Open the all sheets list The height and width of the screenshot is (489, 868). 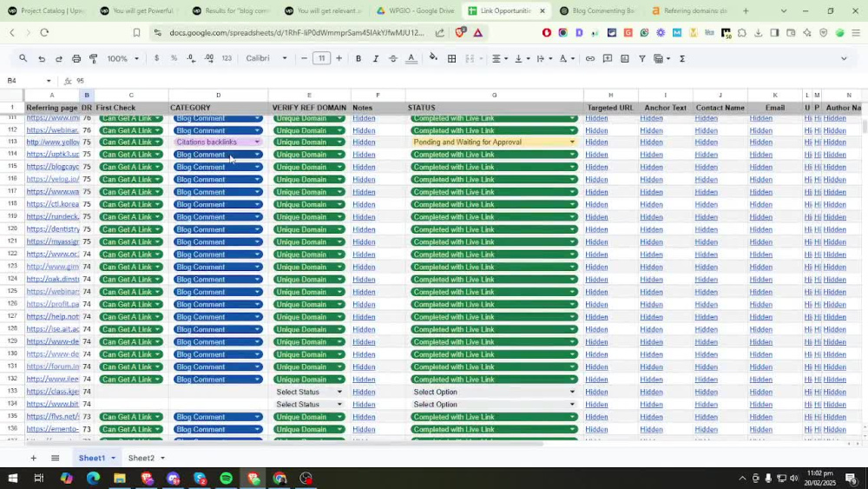click(55, 458)
